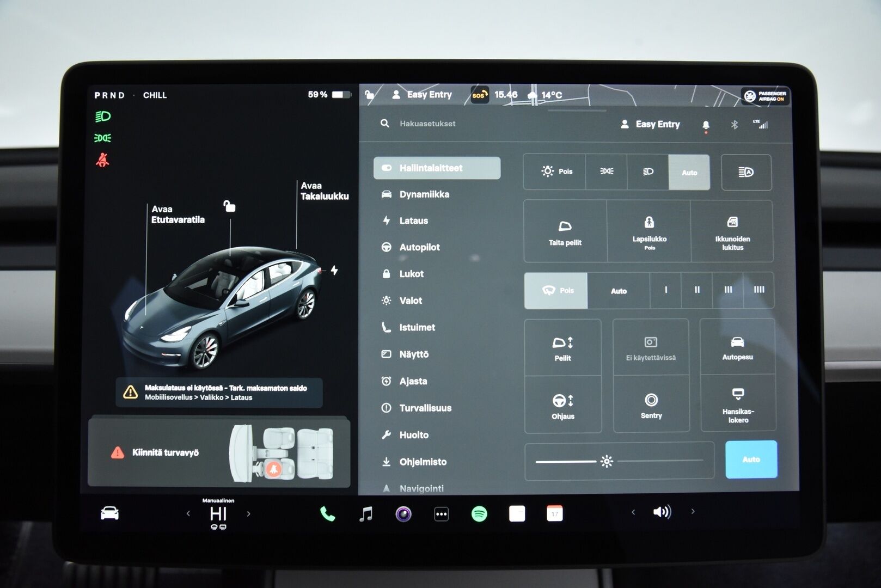Open the left arrow temperature chevron
Screen dimensions: 881x588
(x=188, y=513)
